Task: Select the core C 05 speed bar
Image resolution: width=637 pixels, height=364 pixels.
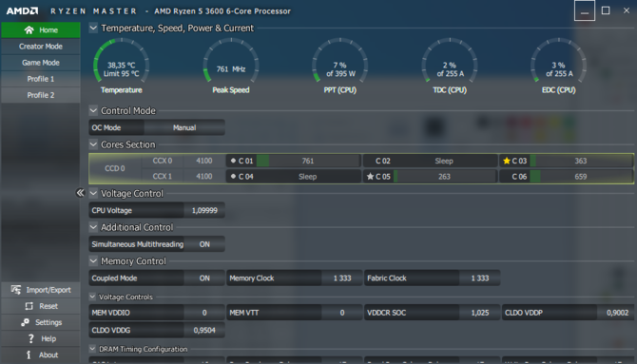Action: (x=444, y=177)
